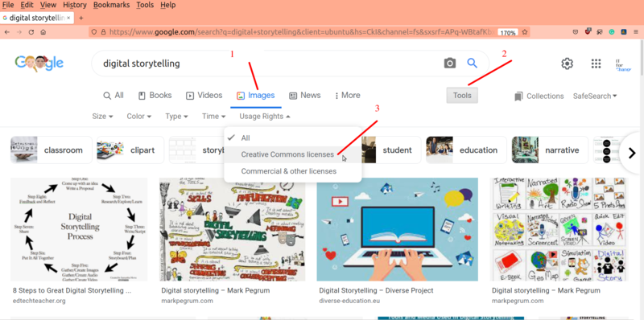Close the digital storytelling tab

(x=68, y=18)
